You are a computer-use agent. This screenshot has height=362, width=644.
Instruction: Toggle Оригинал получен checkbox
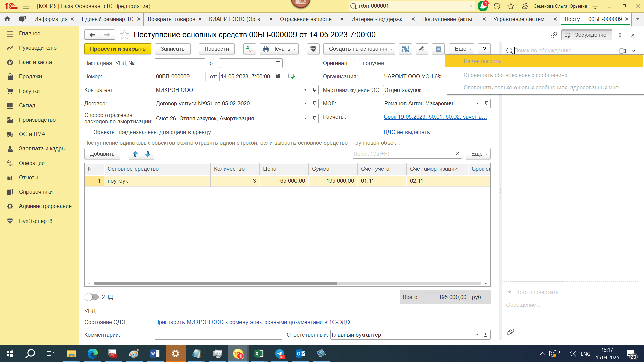357,63
